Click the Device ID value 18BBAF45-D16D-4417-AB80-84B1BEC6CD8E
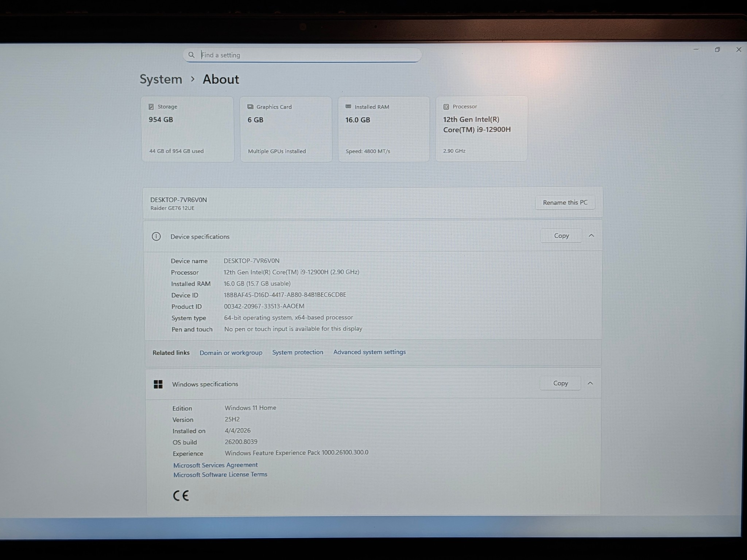The width and height of the screenshot is (747, 560). pos(285,295)
